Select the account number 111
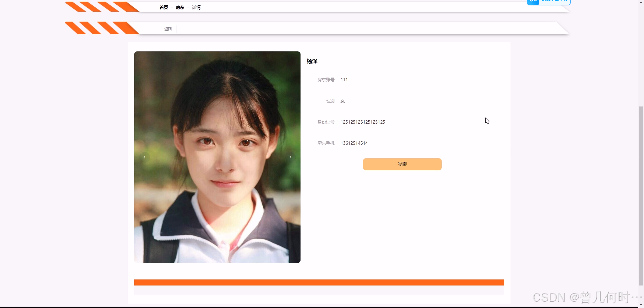The image size is (644, 308). [344, 80]
